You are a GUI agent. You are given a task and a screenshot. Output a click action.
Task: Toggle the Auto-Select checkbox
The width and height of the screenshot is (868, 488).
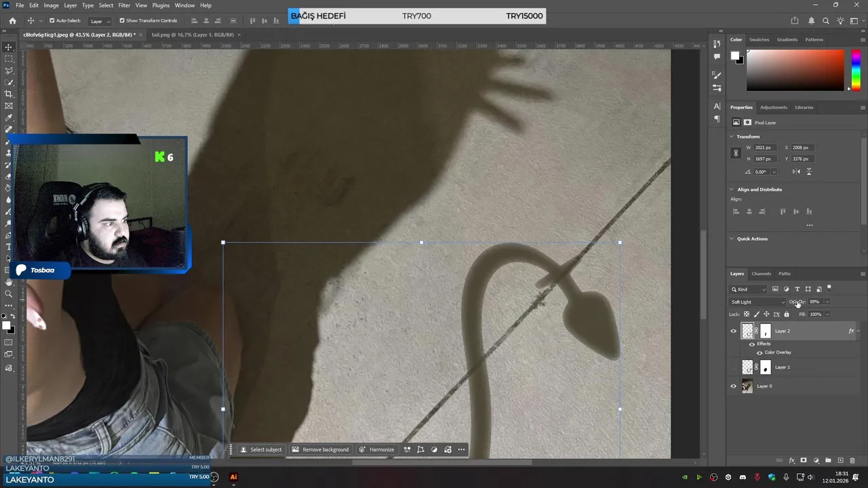pyautogui.click(x=52, y=20)
